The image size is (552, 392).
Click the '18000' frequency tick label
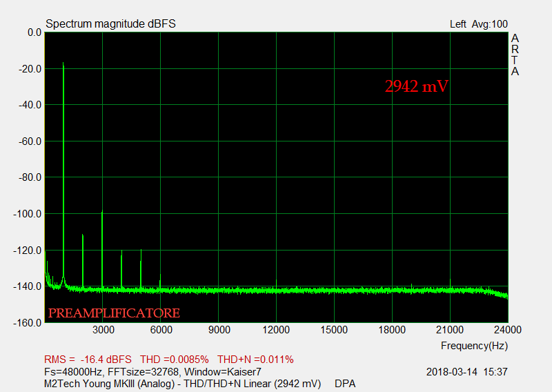[392, 330]
